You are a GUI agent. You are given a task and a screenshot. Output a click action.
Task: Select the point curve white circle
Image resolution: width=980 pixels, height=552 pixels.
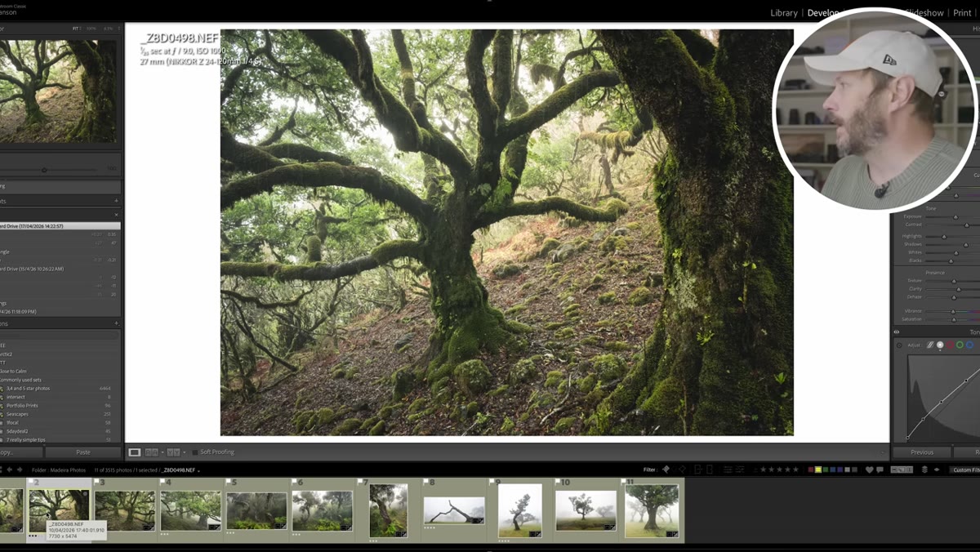point(940,345)
